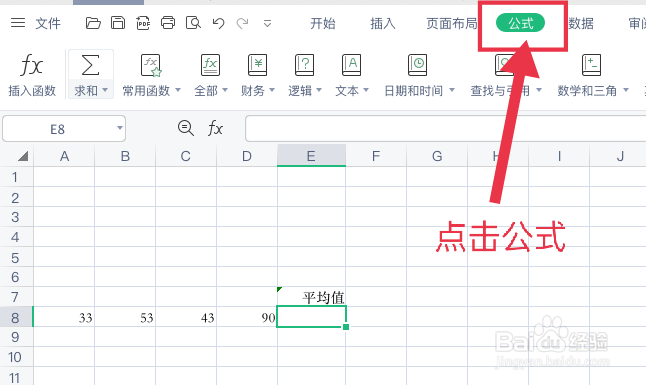Select row 1 header

(x=16, y=177)
